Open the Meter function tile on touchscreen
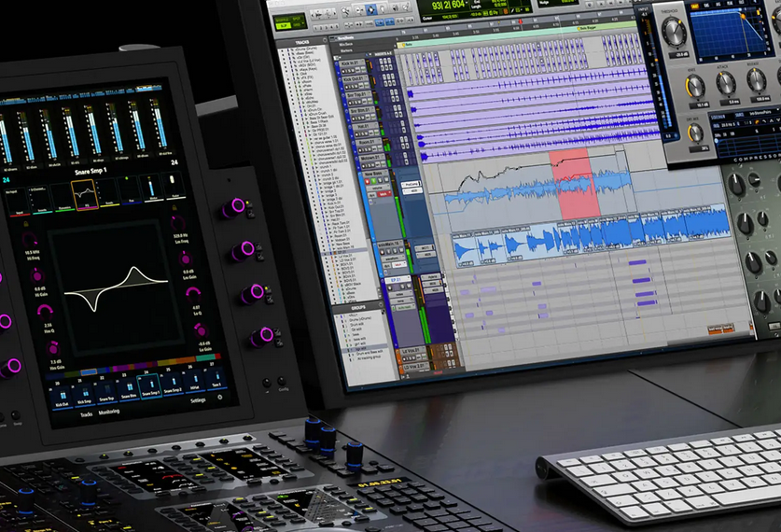Screen dimensions: 781x532 coord(152,188)
